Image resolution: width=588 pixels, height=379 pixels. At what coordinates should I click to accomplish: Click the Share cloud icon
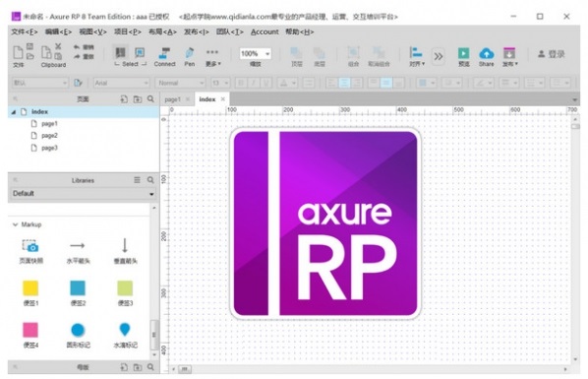[x=487, y=54]
